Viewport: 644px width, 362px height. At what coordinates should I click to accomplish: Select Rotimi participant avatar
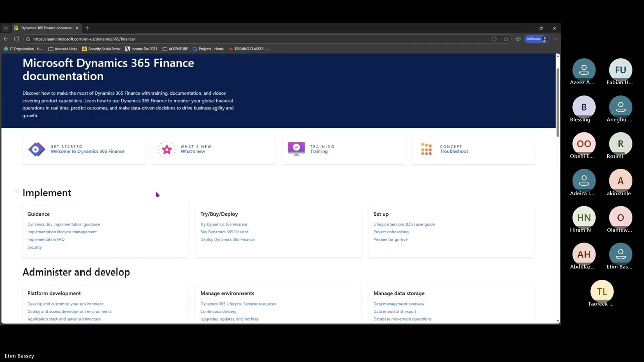620,144
